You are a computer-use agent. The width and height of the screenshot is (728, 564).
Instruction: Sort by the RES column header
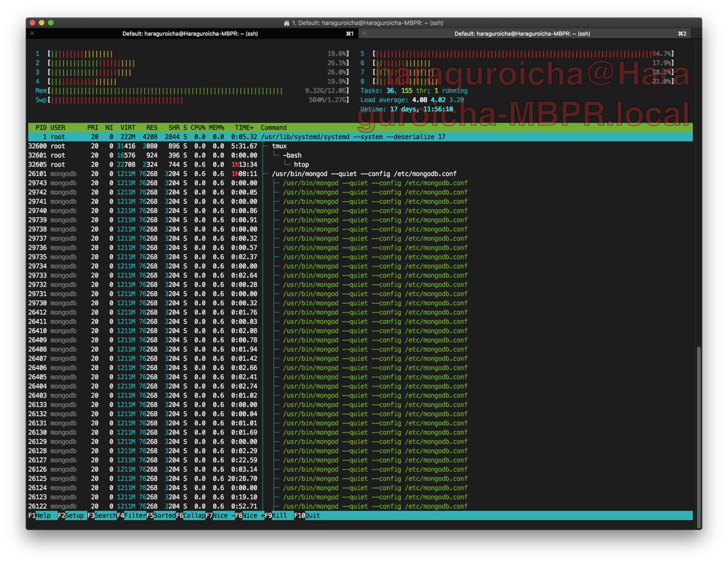[152, 127]
